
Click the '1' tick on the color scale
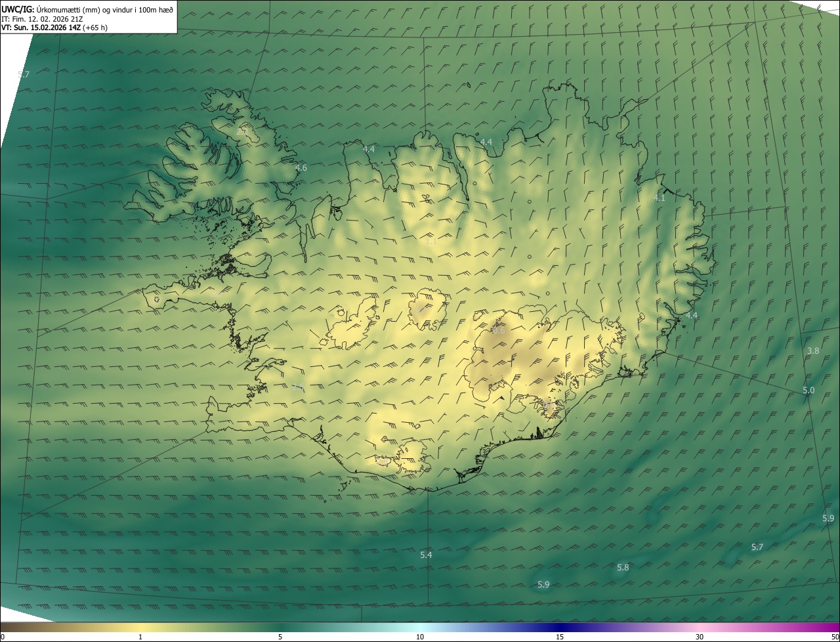tap(140, 637)
